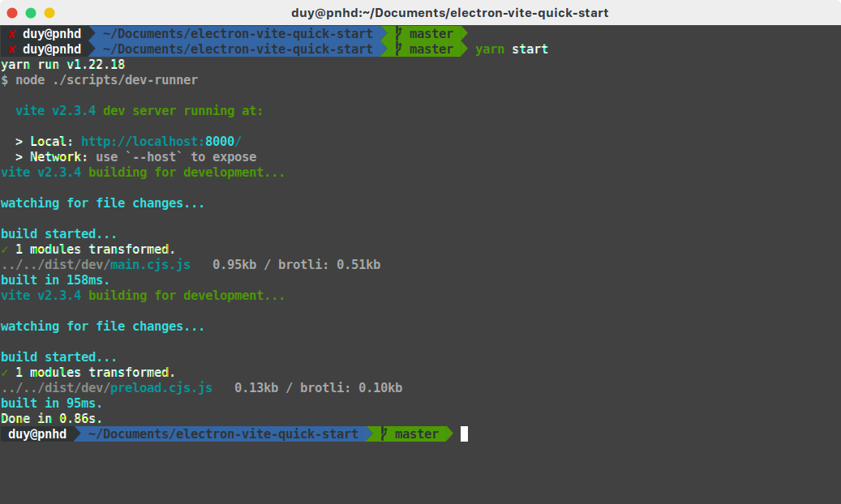Click the 'built in 95ms.' line
The image size is (841, 504).
pos(51,404)
